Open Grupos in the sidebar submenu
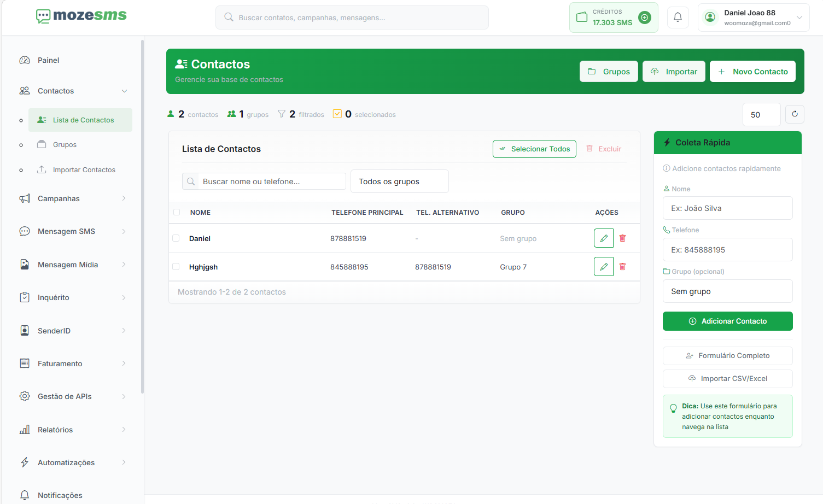The image size is (823, 504). 65,145
